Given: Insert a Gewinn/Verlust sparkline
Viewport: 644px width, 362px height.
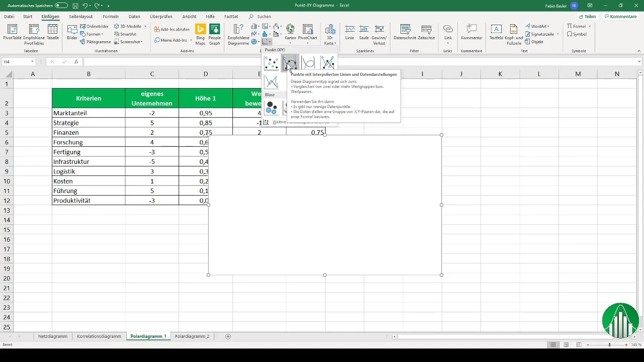Looking at the screenshot, I should point(379,34).
